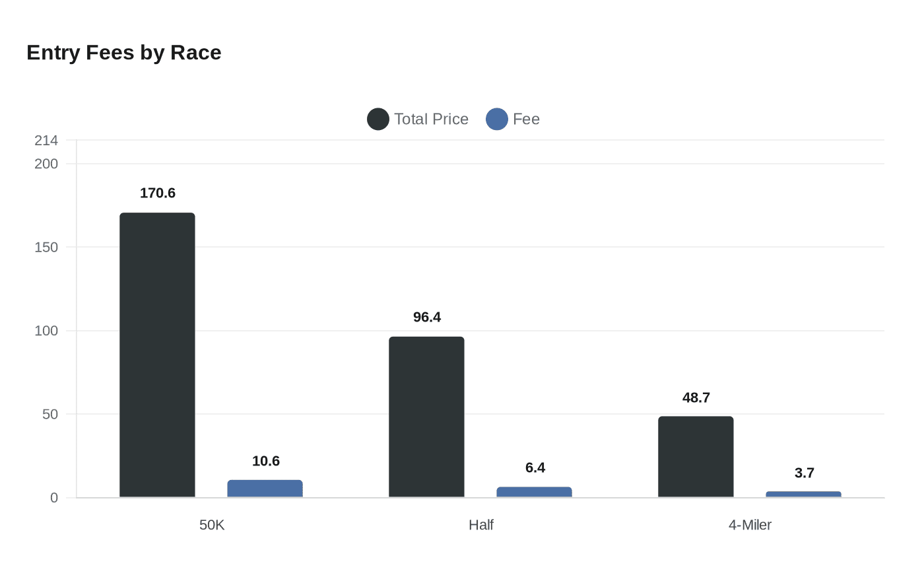This screenshot has height=581, width=924.
Task: Select the 50K Total Price bar
Action: 157,355
